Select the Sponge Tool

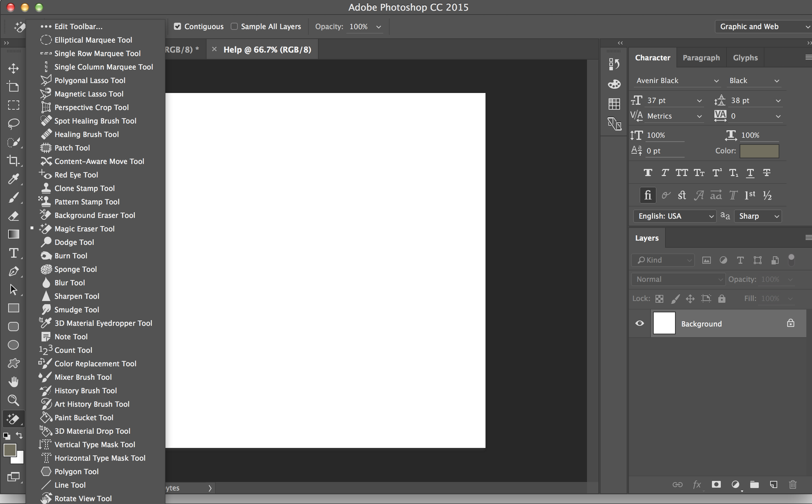(x=76, y=269)
